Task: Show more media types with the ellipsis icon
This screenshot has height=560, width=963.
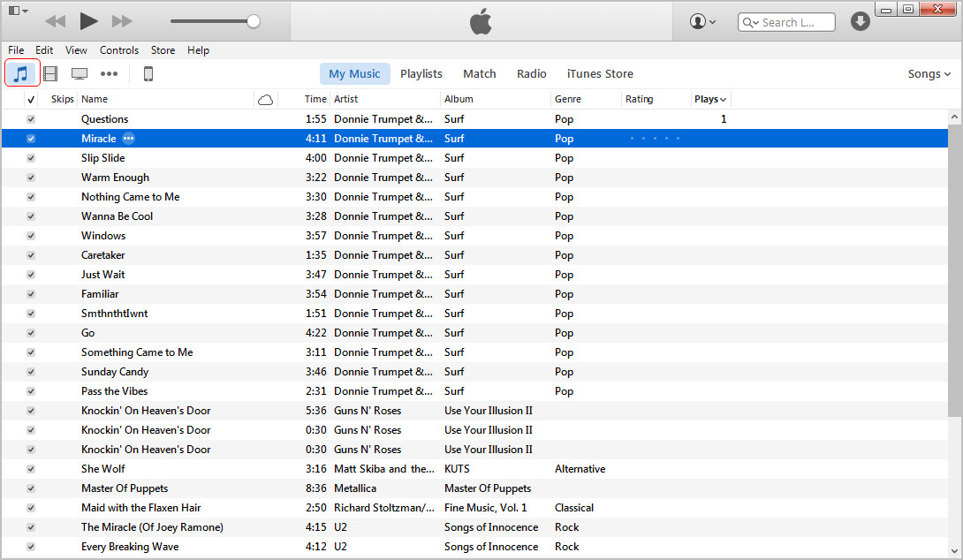Action: pyautogui.click(x=110, y=73)
